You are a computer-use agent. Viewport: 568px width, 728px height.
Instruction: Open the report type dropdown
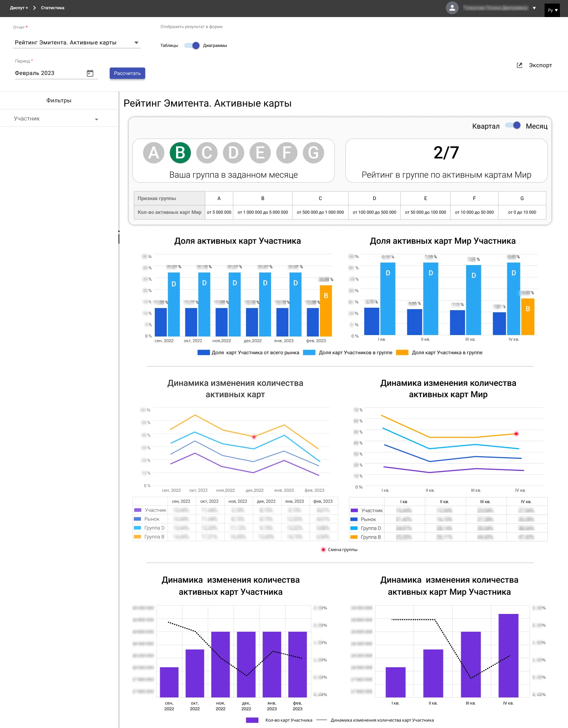pyautogui.click(x=136, y=43)
